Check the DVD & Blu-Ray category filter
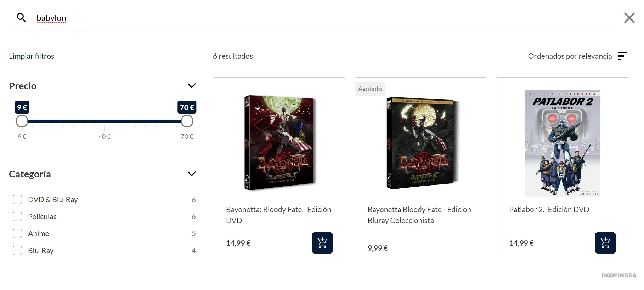The height and width of the screenshot is (290, 644). [x=17, y=199]
